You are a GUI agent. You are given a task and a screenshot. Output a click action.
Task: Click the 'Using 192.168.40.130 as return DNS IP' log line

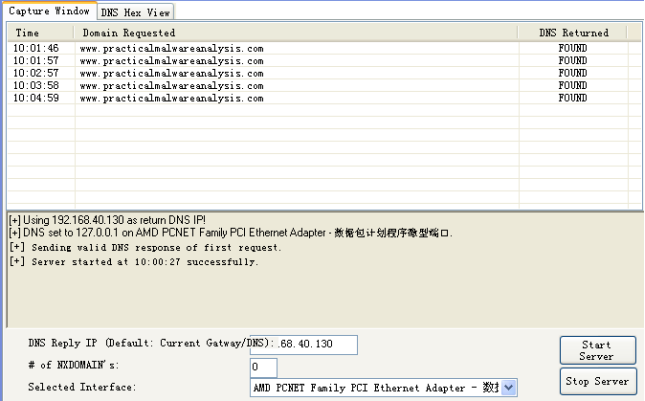(x=107, y=220)
